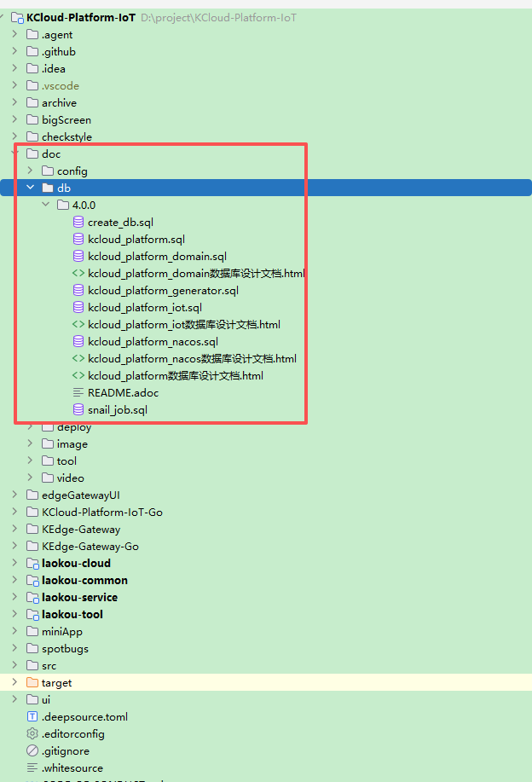
Task: Collapse the db folder chevron
Action: pos(30,188)
